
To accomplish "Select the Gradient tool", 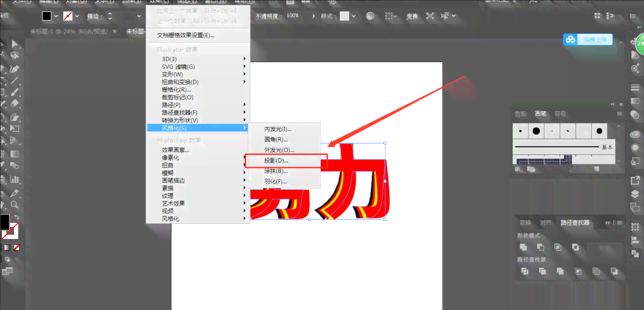I will pos(14,154).
